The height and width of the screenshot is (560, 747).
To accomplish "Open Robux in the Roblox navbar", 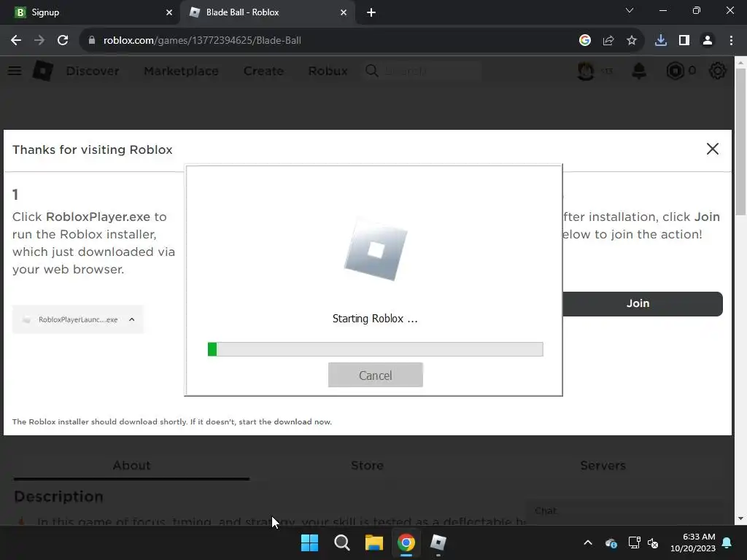I will (328, 71).
